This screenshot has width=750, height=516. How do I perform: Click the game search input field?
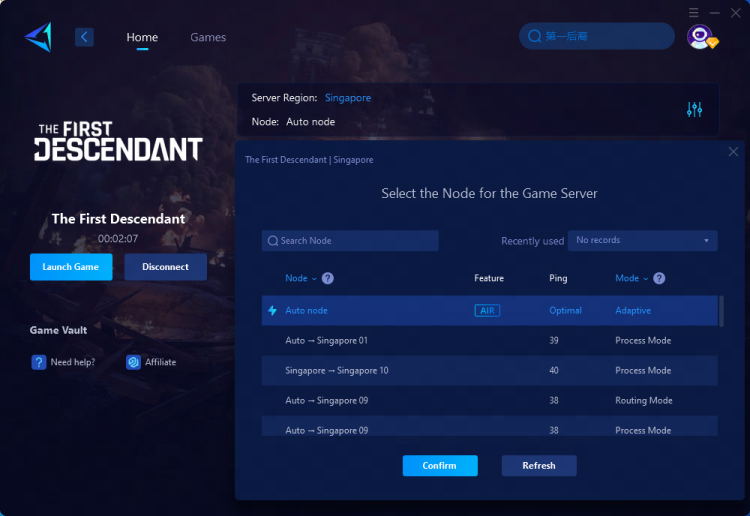596,36
